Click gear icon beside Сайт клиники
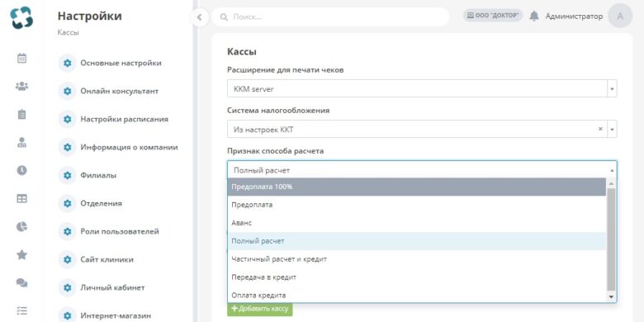 point(68,259)
